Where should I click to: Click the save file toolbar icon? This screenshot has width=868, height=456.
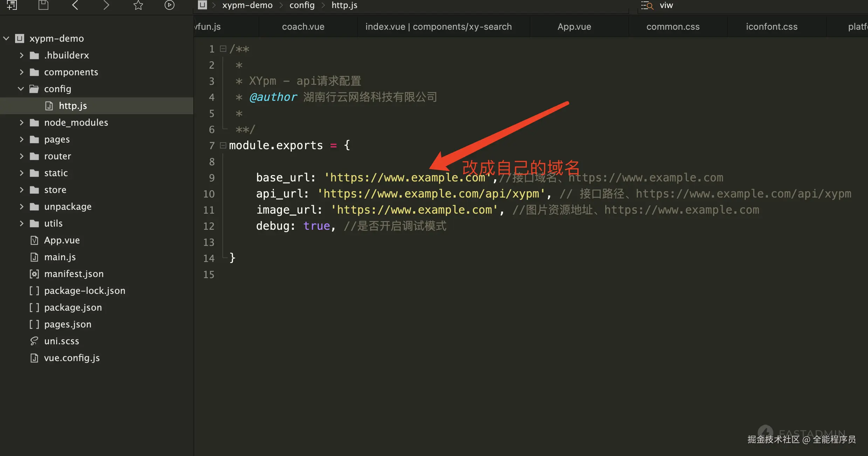[43, 5]
